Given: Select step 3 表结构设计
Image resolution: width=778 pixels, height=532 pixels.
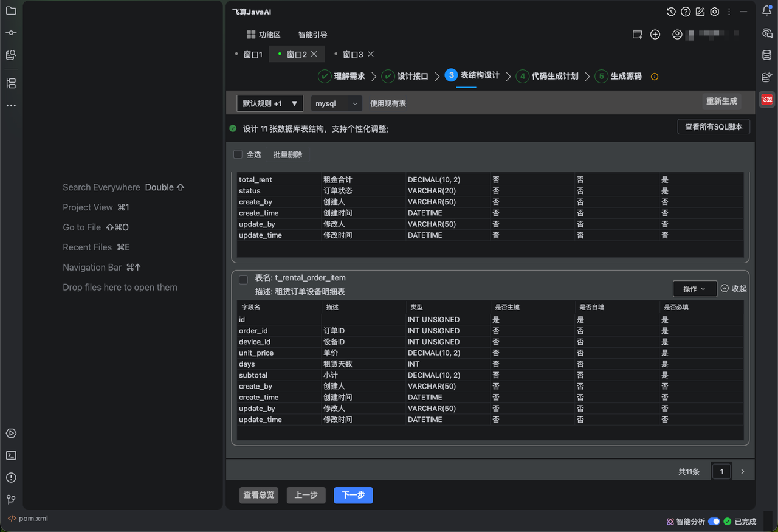Looking at the screenshot, I should [472, 75].
